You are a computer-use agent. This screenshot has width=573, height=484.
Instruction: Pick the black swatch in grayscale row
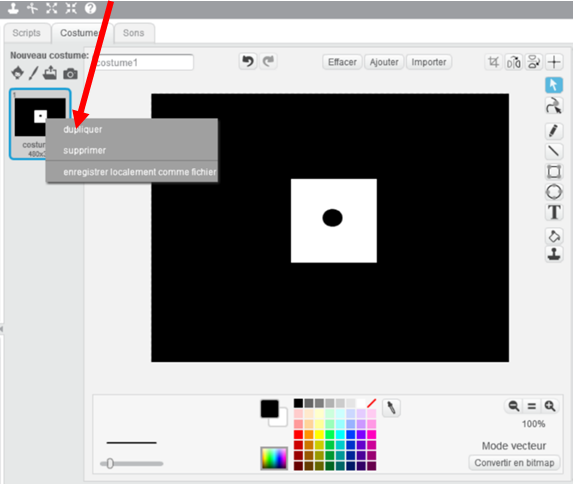pyautogui.click(x=298, y=403)
